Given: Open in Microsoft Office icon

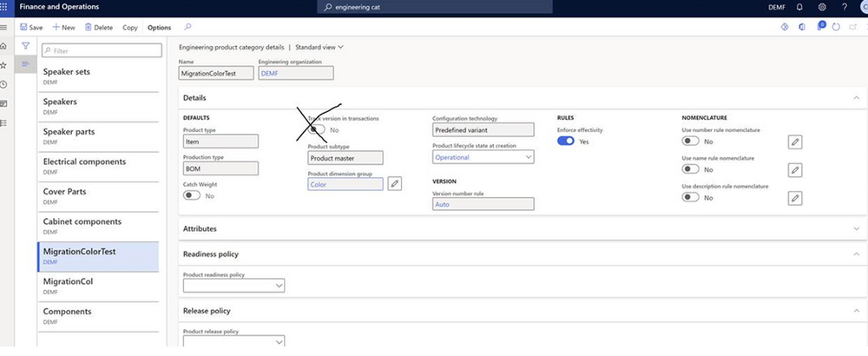Looking at the screenshot, I should coord(801,27).
